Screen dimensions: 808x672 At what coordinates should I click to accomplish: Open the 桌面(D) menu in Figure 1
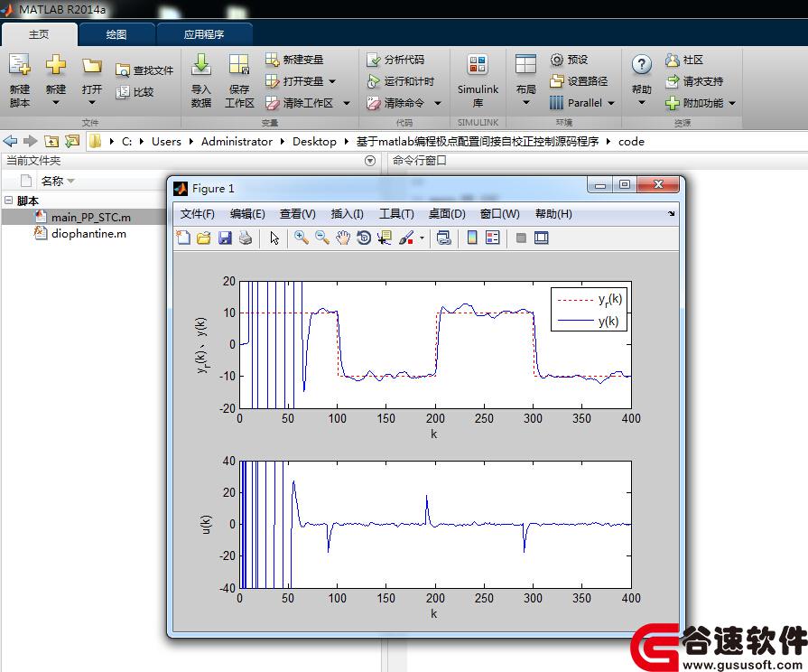coord(447,213)
